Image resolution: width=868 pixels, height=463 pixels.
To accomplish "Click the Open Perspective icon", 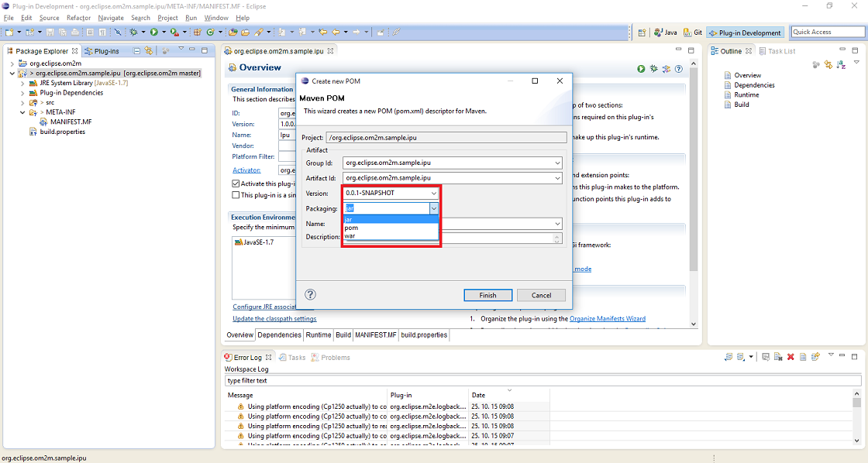I will [x=642, y=33].
